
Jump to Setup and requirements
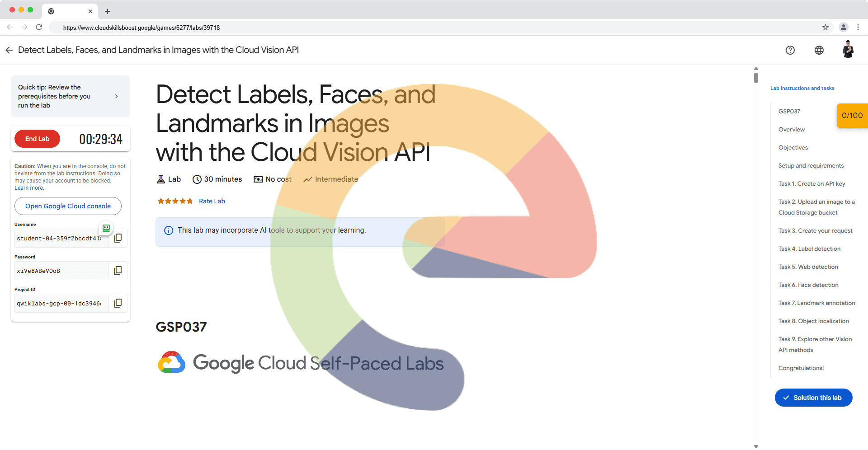811,165
